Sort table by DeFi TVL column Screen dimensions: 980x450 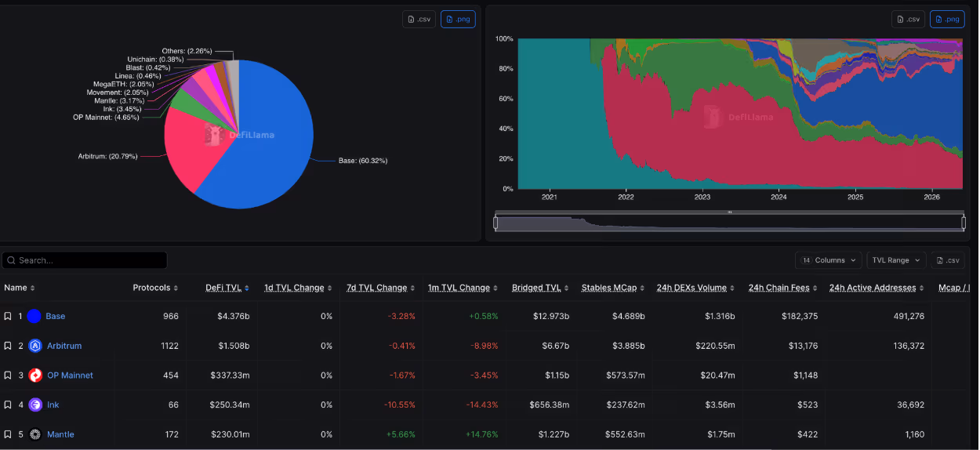pos(227,288)
